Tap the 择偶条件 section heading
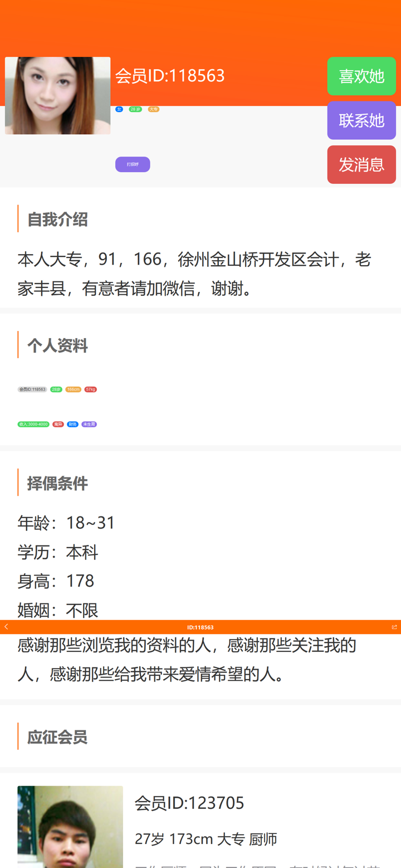This screenshot has width=401, height=868. (57, 483)
